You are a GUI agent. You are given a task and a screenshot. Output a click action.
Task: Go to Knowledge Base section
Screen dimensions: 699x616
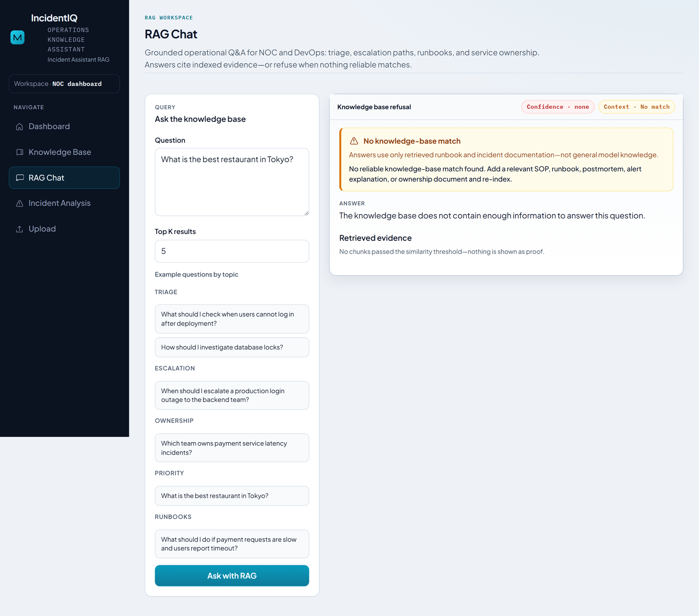click(x=64, y=152)
